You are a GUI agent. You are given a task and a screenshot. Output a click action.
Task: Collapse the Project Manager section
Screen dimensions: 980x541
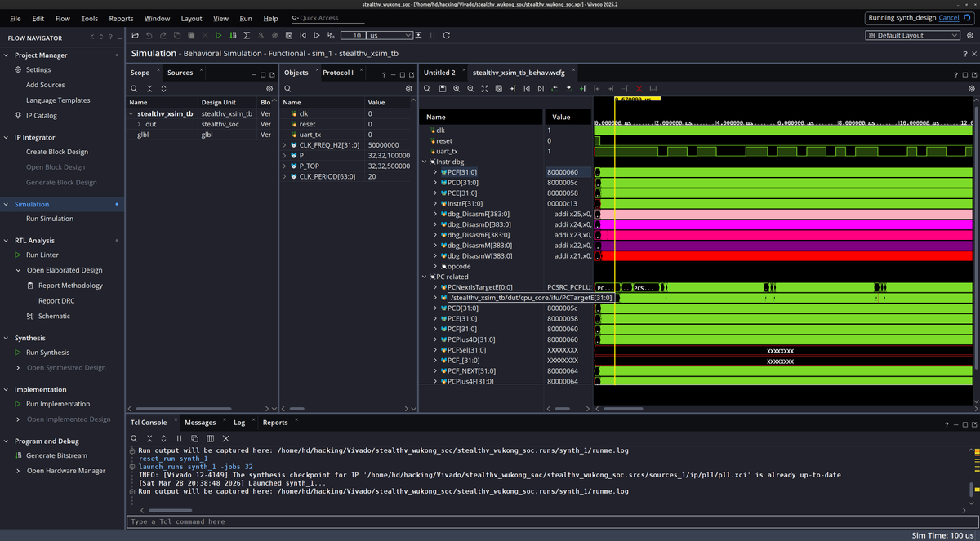pos(7,55)
